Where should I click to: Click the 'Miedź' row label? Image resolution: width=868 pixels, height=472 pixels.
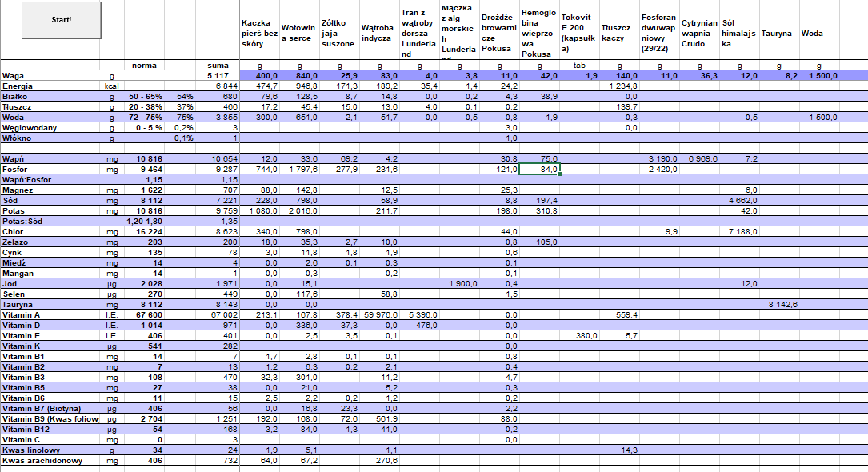[x=14, y=263]
